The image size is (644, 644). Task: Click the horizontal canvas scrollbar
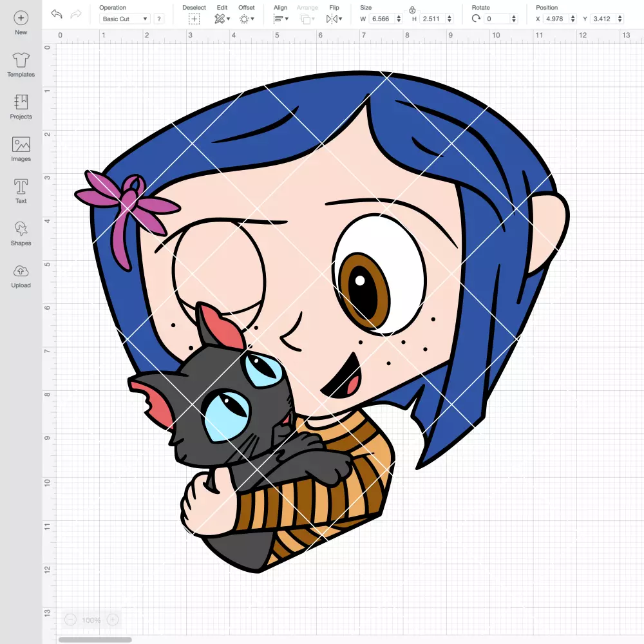point(95,639)
